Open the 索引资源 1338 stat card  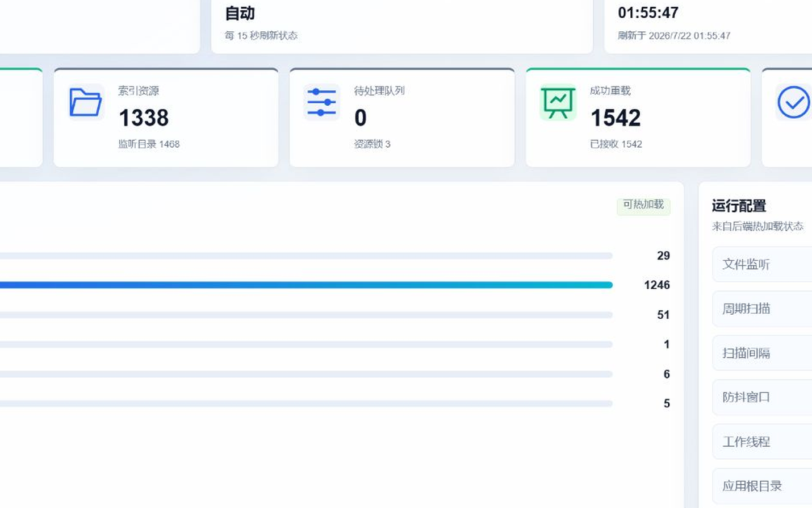point(166,118)
